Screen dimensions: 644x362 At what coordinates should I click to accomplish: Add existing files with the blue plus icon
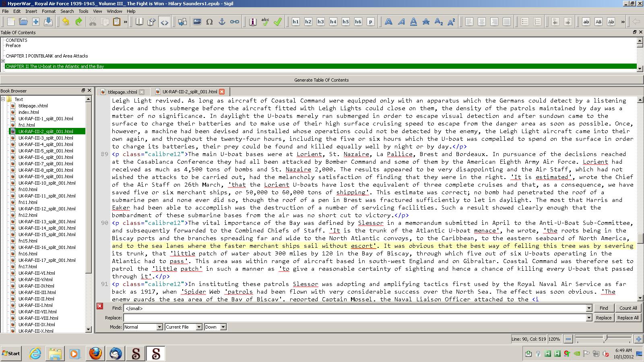[36, 22]
